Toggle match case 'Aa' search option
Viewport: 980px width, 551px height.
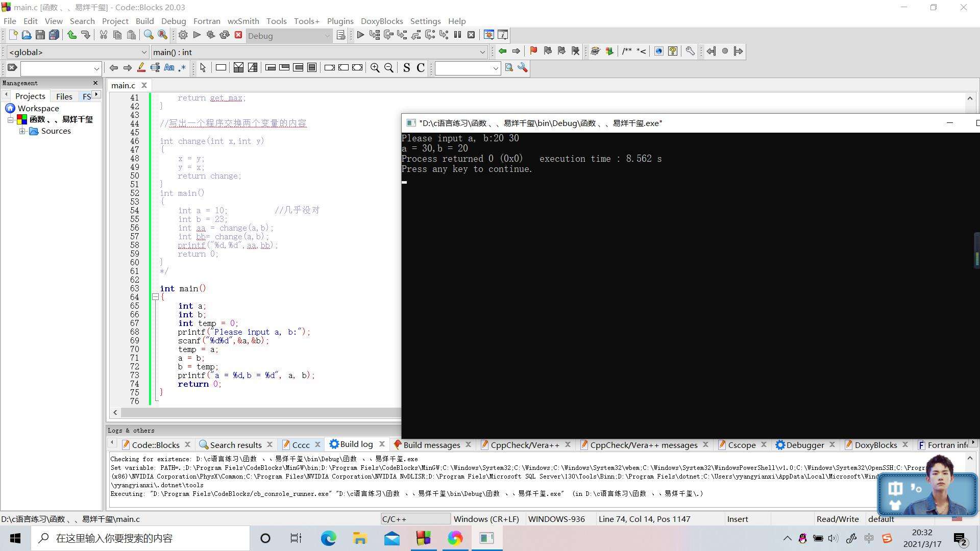coord(169,68)
